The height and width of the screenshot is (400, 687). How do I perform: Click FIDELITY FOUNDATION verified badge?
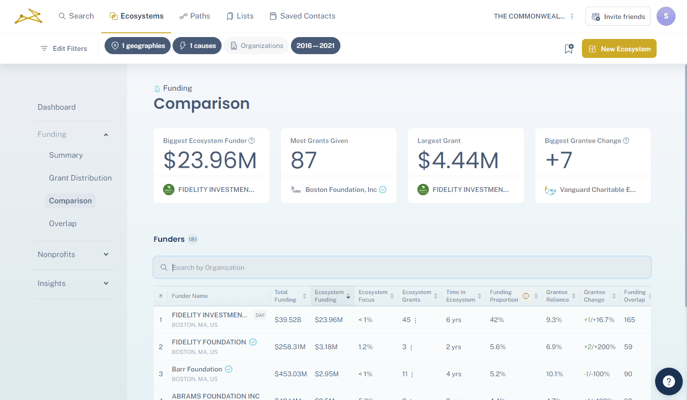[x=253, y=342]
